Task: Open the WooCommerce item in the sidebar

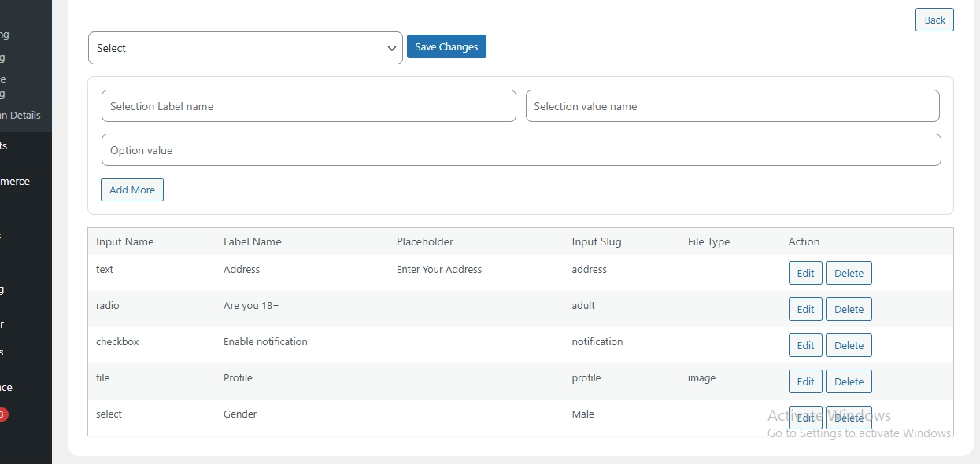Action: (16, 181)
